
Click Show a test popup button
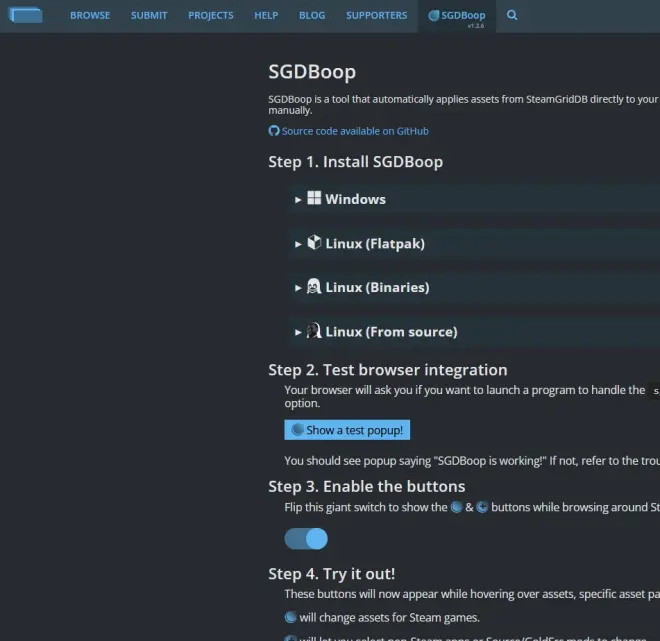[x=347, y=430]
